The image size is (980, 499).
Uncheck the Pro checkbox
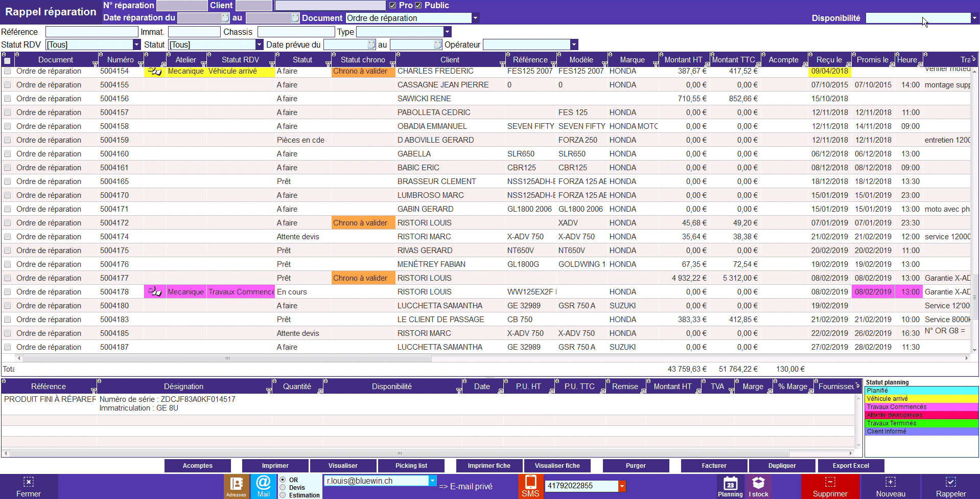click(392, 6)
